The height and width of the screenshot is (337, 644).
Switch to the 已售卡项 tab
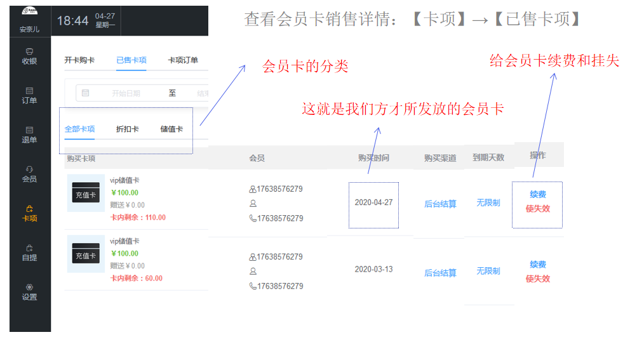(x=131, y=60)
